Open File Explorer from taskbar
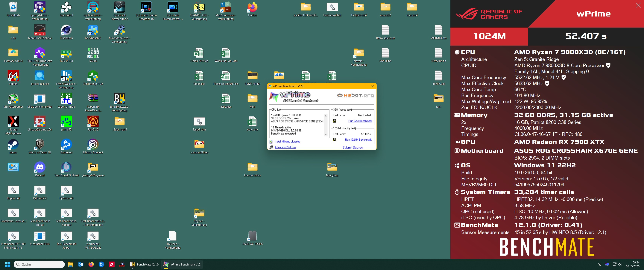 click(71, 265)
